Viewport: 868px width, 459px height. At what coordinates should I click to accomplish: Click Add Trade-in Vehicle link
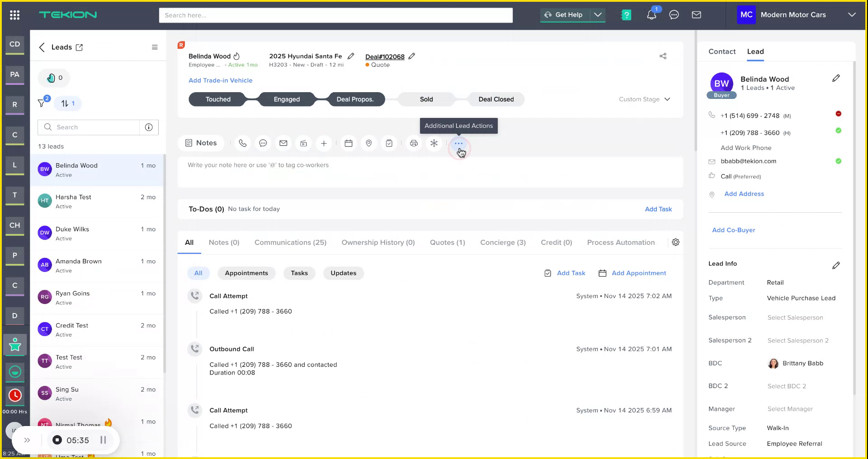pyautogui.click(x=220, y=80)
